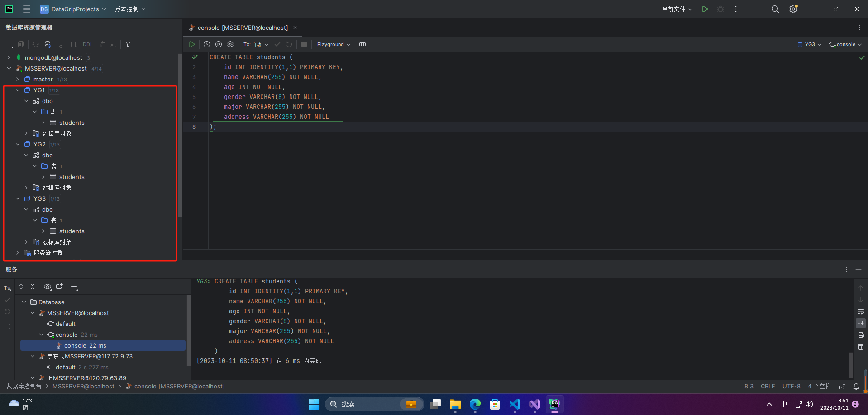Switch database via YG3 selector

coord(810,44)
